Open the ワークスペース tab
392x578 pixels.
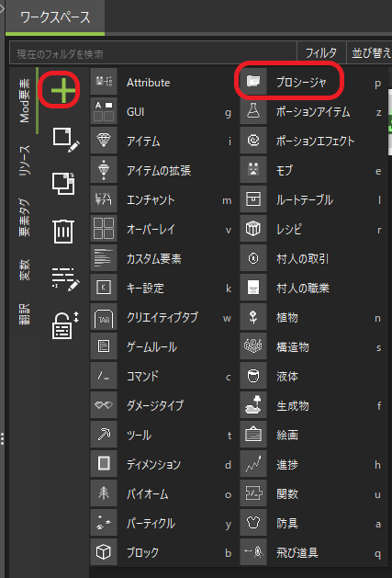pyautogui.click(x=55, y=17)
